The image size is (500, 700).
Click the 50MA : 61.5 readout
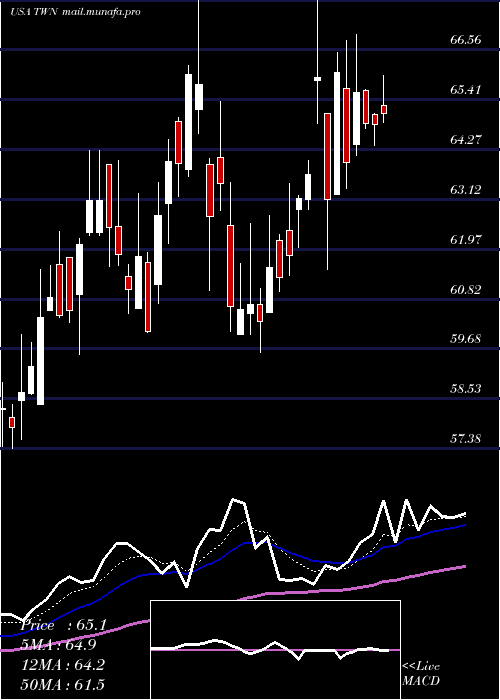click(x=63, y=684)
